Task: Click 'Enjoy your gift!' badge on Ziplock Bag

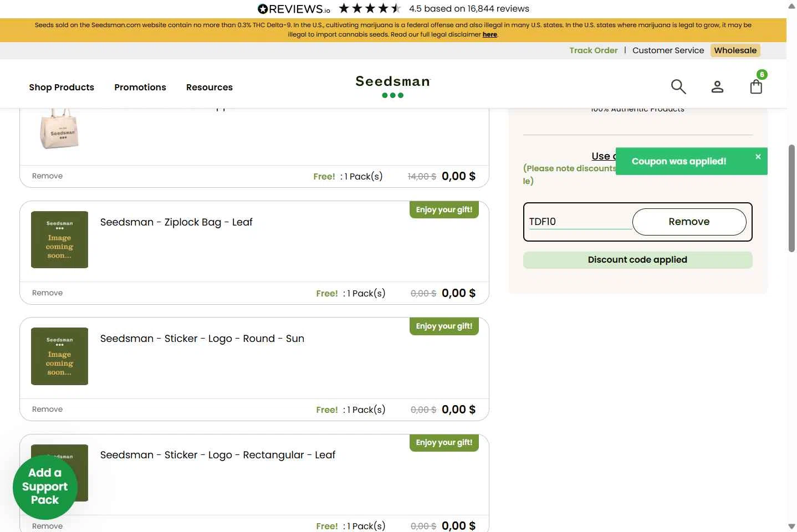Action: [x=444, y=210]
